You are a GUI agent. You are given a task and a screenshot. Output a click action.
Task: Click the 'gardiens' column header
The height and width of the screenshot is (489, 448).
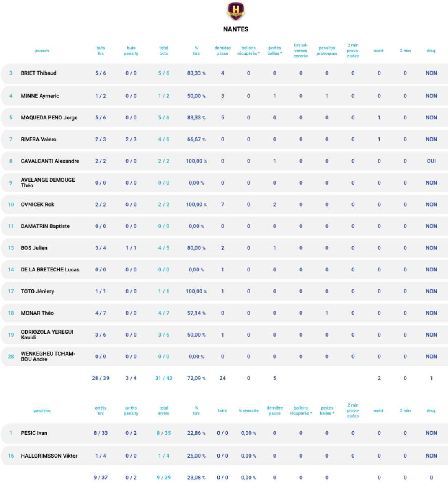tap(42, 411)
